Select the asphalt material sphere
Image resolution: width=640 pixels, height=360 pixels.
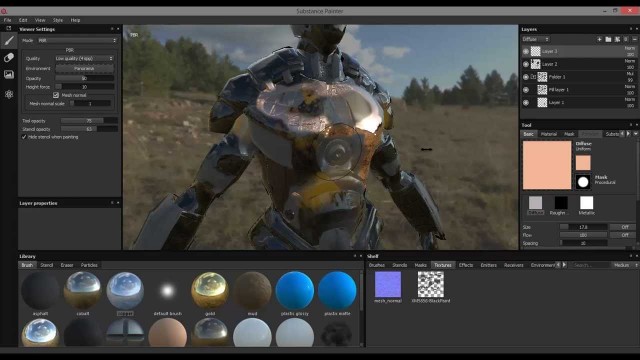tap(40, 291)
